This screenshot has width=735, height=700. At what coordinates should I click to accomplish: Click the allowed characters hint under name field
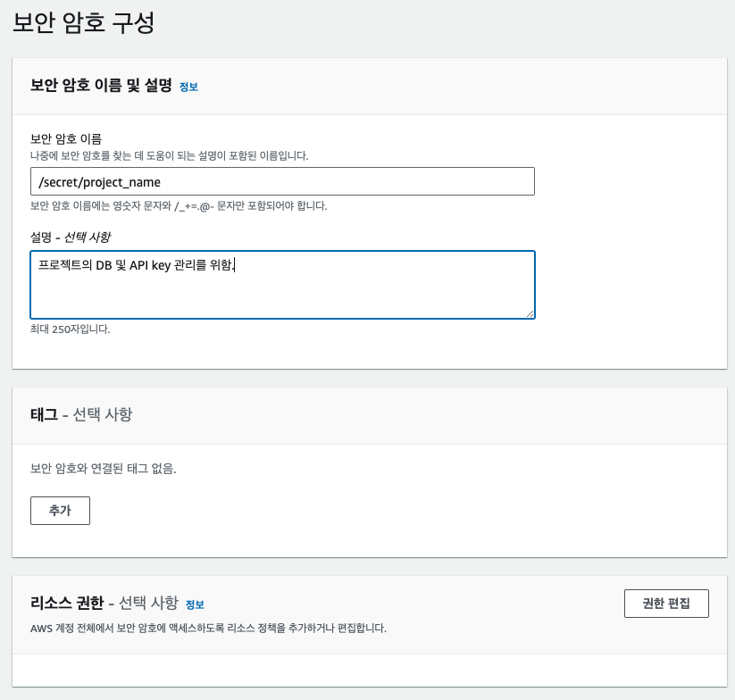tap(179, 205)
